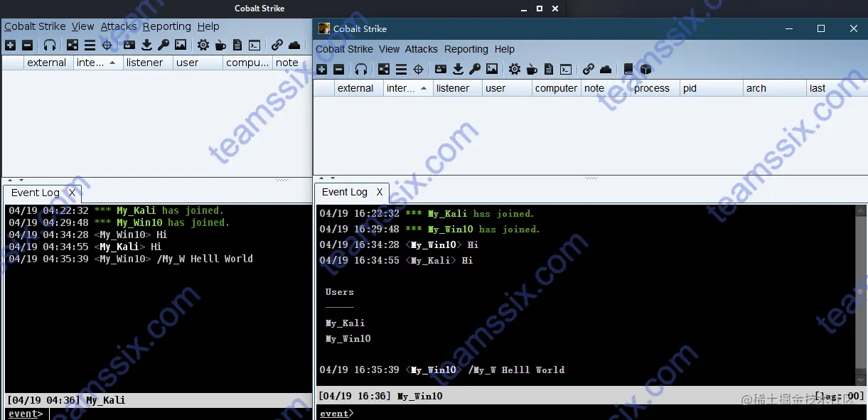Image resolution: width=868 pixels, height=420 pixels.
Task: View Keystrokes key icon in Kali window
Action: (x=164, y=45)
